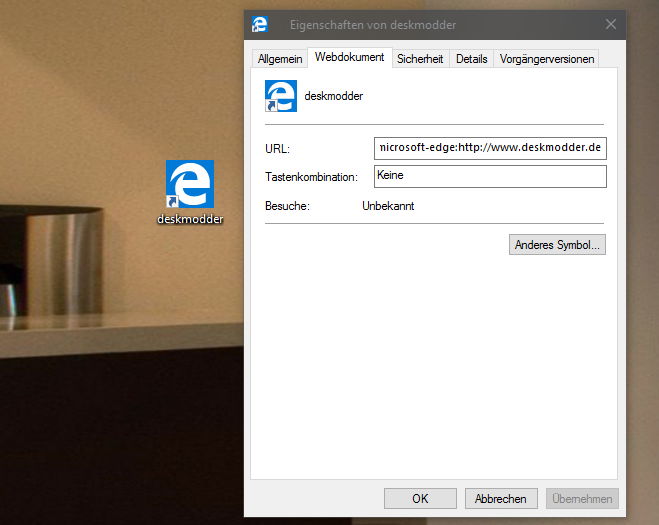Confirm with the OK button
This screenshot has width=659, height=525.
[420, 499]
